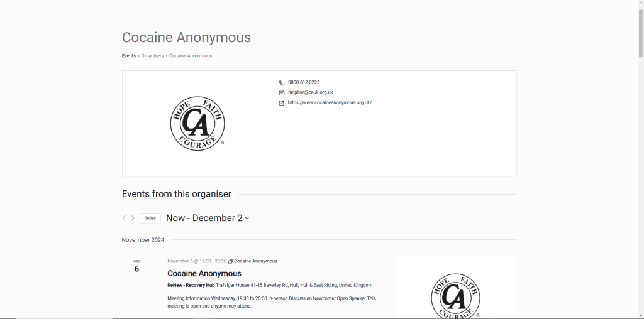The image size is (644, 319).
Task: Click the 'Today' button
Action: pyautogui.click(x=150, y=218)
